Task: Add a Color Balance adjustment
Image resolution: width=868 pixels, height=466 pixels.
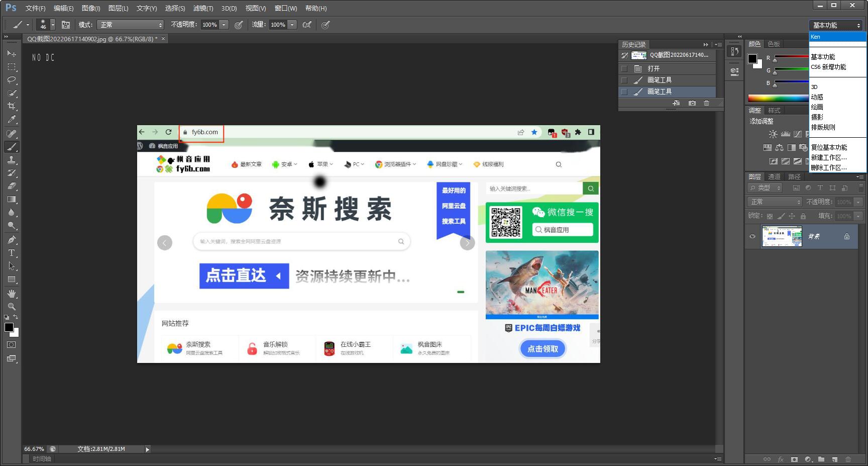Action: coord(779,147)
